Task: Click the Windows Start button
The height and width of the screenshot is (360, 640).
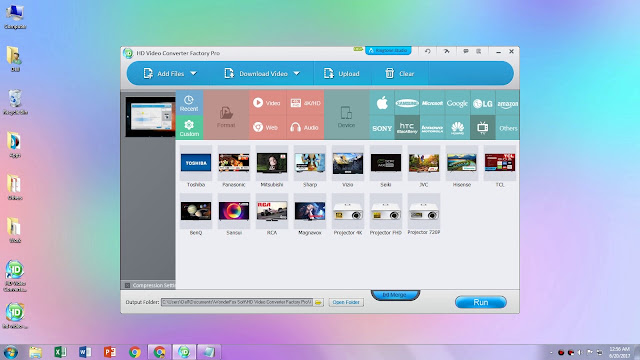Action: tap(10, 352)
